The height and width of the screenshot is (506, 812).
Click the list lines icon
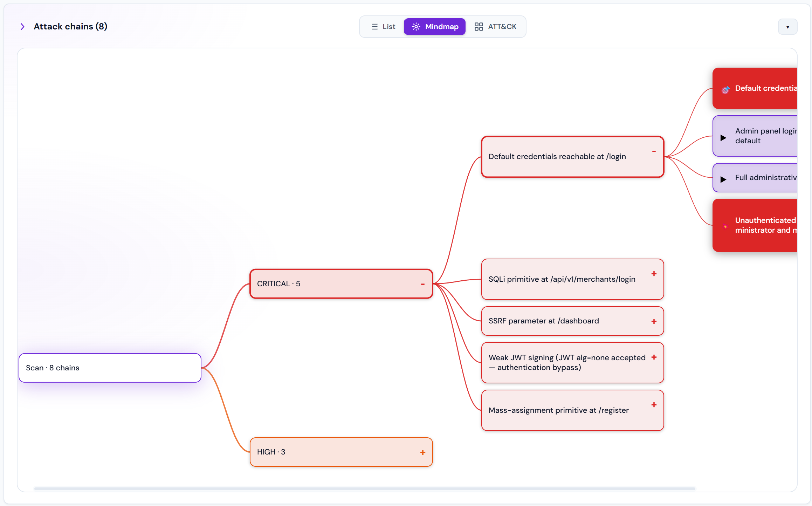click(x=374, y=27)
